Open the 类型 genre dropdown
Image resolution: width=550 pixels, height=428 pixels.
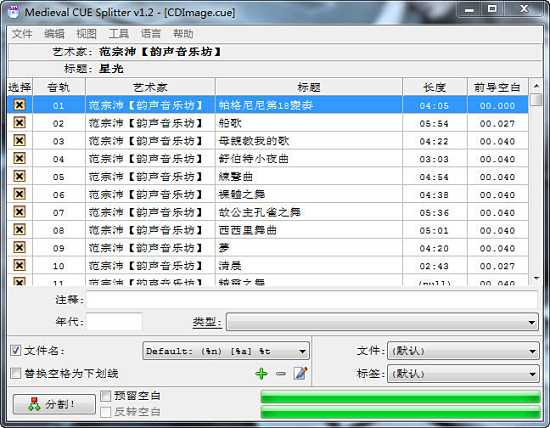coord(382,322)
